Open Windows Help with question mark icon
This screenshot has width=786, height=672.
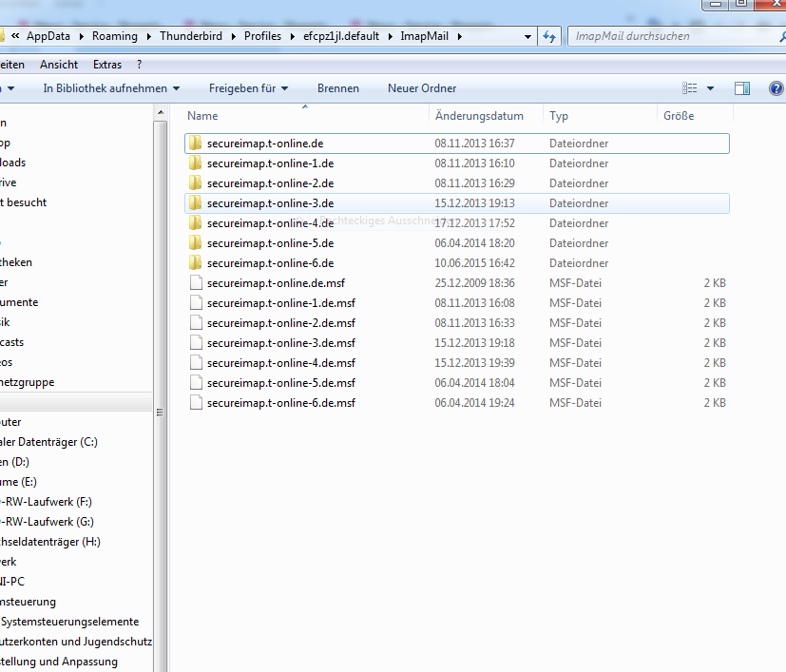coord(776,88)
